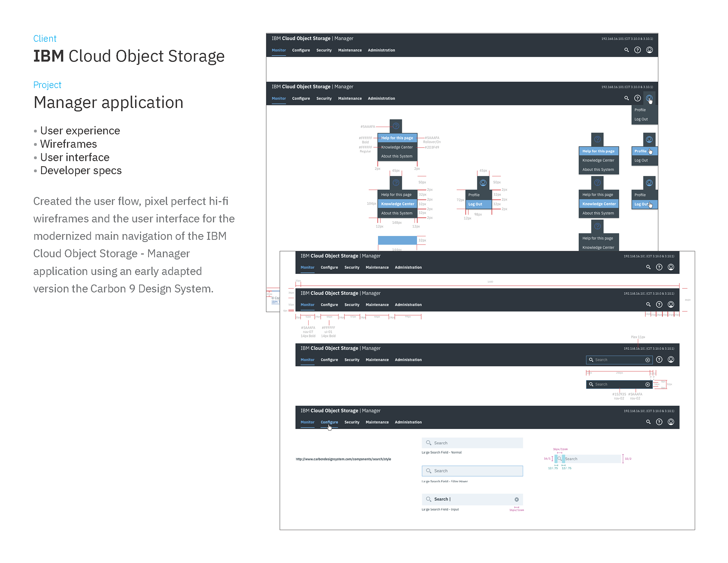The width and height of the screenshot is (728, 563).
Task: Click the highlighted Profile item under the hand cursor
Action: pyautogui.click(x=644, y=151)
